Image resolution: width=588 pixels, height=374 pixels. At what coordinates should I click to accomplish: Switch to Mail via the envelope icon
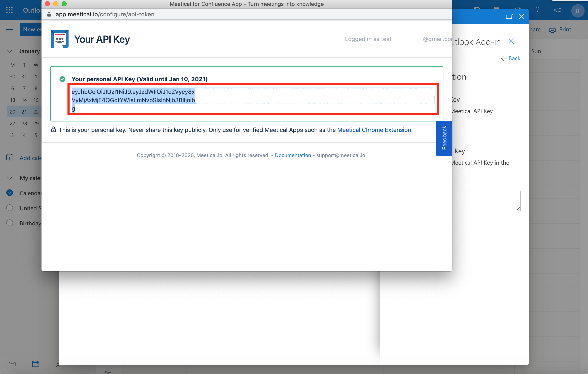tap(12, 364)
